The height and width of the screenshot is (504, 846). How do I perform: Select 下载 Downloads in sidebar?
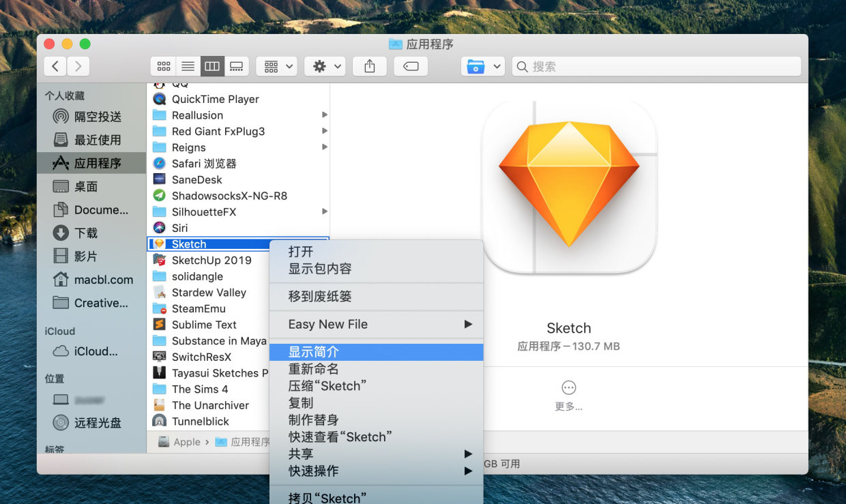86,233
